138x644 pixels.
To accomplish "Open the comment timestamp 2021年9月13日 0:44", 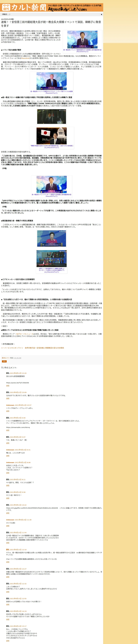I will (18, 418).
